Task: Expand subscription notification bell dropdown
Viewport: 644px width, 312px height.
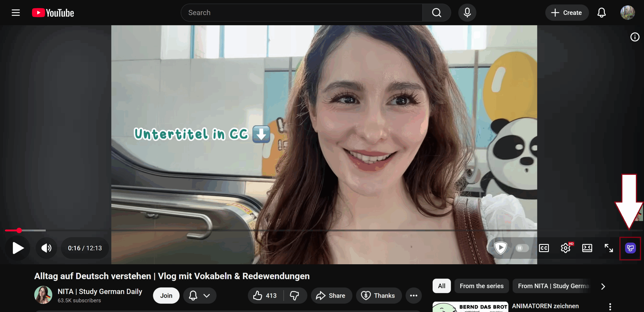Action: [x=199, y=296]
